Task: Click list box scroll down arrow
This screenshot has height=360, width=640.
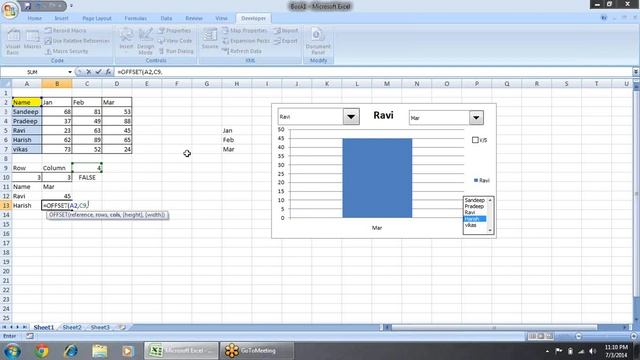Action: (x=490, y=231)
